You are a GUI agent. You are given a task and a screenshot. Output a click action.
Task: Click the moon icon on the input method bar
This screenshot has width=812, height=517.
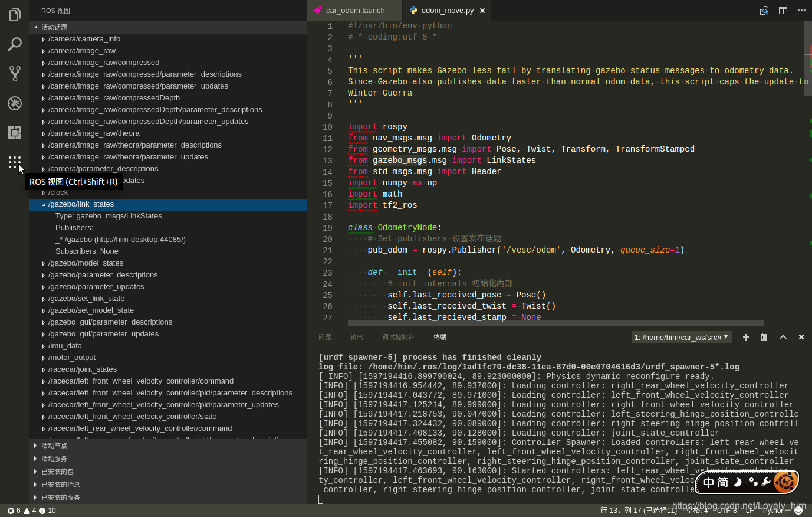pyautogui.click(x=737, y=482)
